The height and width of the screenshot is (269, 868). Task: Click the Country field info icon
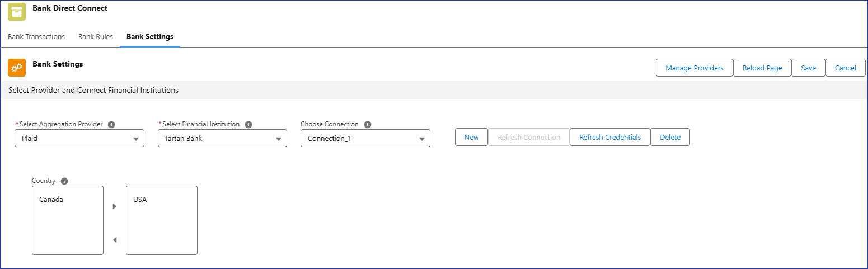pos(64,181)
